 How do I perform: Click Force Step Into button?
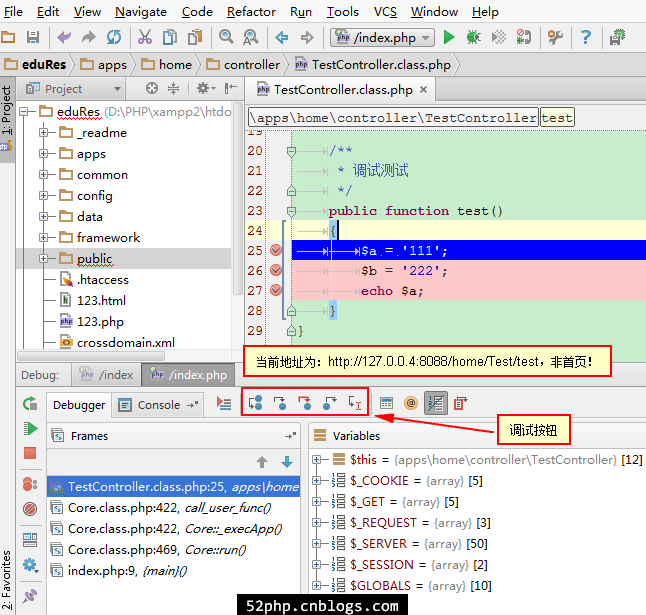tap(304, 402)
